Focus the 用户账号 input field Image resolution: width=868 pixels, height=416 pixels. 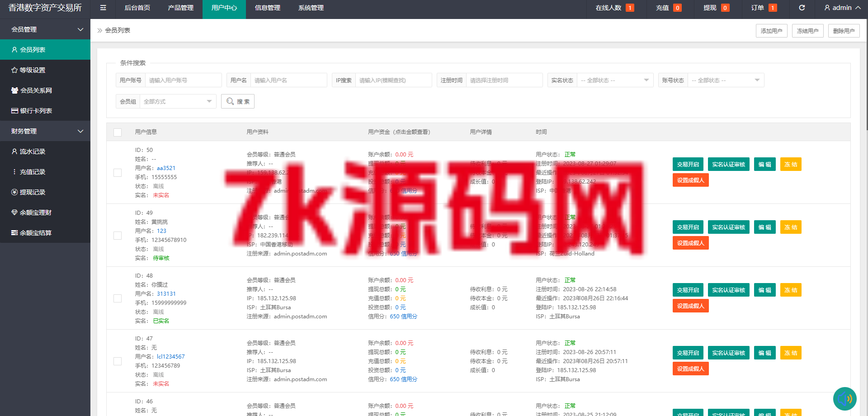[183, 80]
